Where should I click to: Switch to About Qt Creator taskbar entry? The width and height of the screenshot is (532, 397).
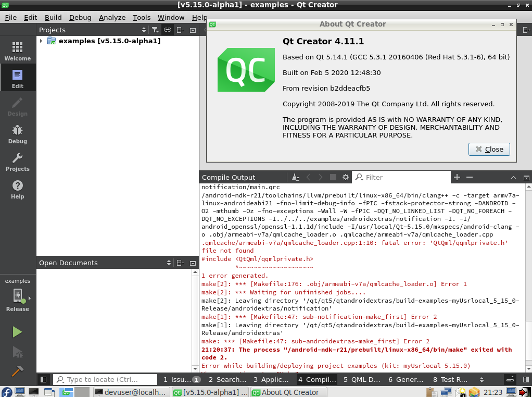coord(289,392)
